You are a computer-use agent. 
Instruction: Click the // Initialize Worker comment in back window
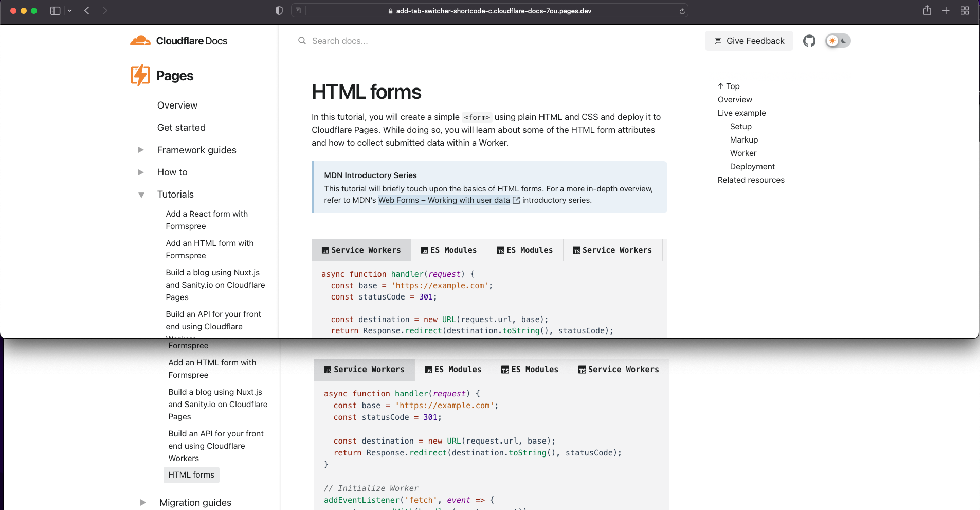(371, 488)
